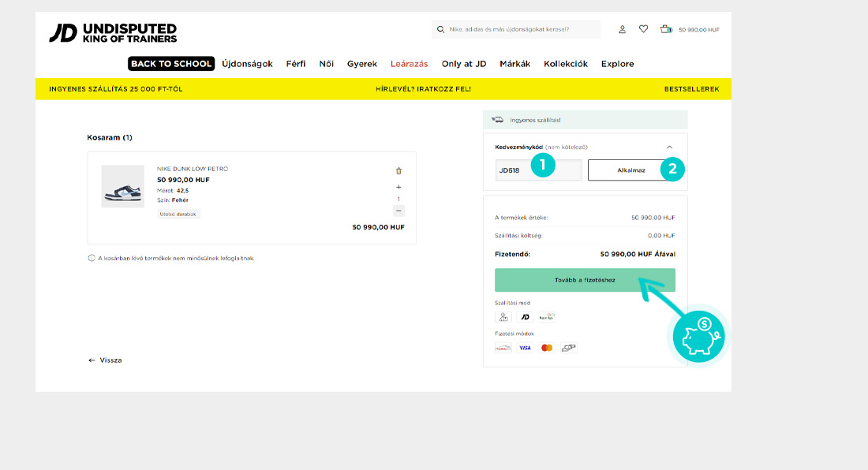Image resolution: width=868 pixels, height=470 pixels.
Task: Click the magnifier icon in the search bar
Action: tap(440, 29)
